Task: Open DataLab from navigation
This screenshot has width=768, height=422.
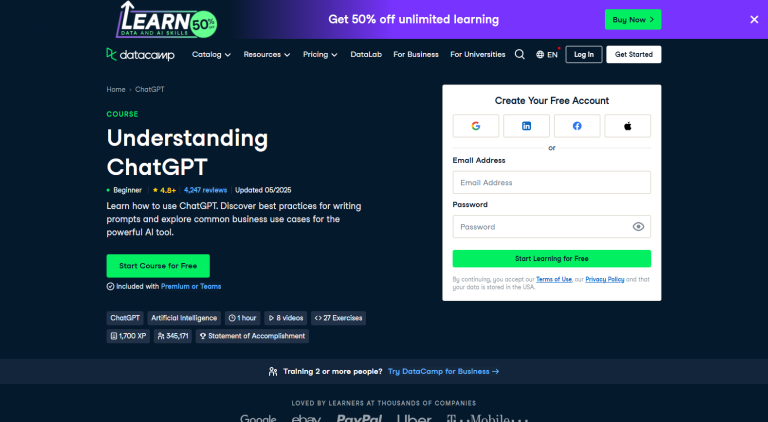Action: tap(366, 54)
